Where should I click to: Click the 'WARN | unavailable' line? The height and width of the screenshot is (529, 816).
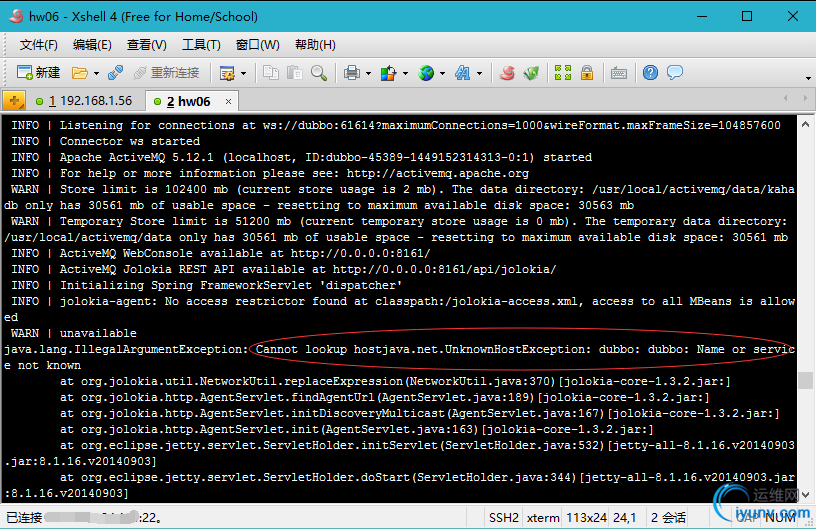73,333
